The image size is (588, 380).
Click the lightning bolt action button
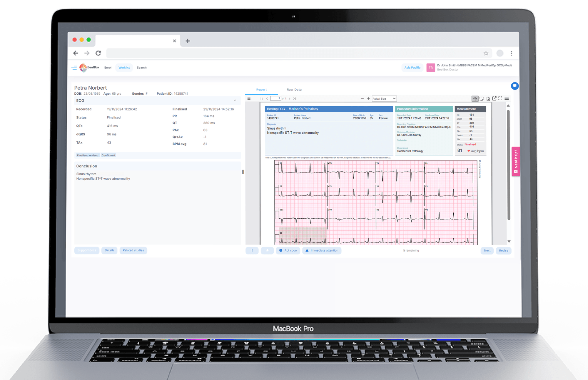click(x=267, y=250)
